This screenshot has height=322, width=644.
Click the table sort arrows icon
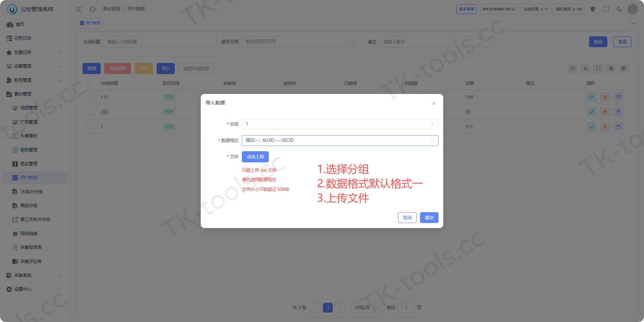585,68
